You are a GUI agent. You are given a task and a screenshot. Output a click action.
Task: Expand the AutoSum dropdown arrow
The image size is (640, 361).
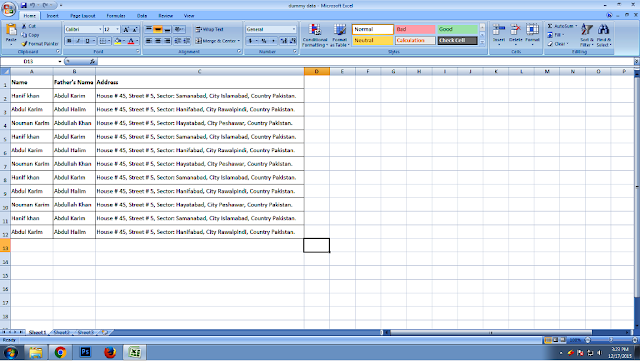click(x=576, y=26)
